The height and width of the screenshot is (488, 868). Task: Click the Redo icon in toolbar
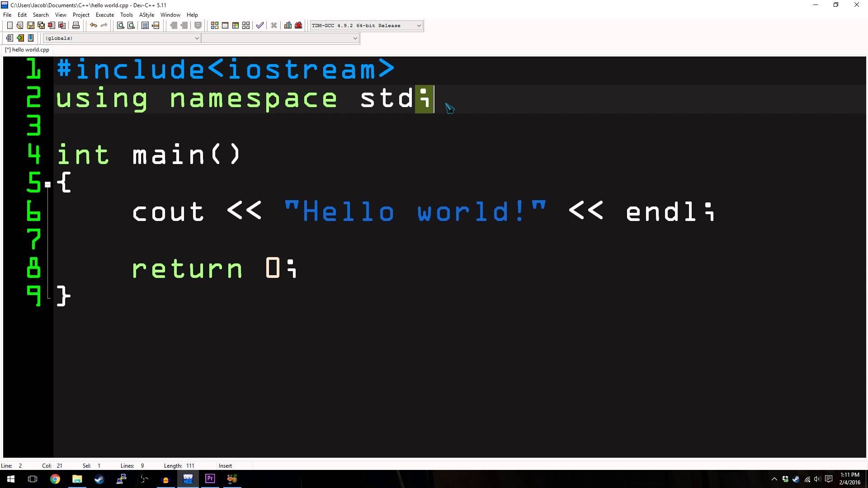coord(104,25)
